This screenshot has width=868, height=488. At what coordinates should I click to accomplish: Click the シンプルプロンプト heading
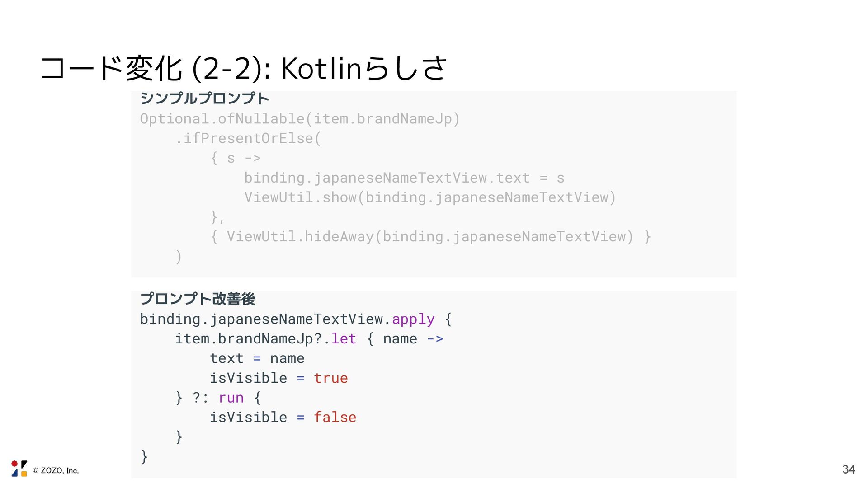tap(204, 98)
